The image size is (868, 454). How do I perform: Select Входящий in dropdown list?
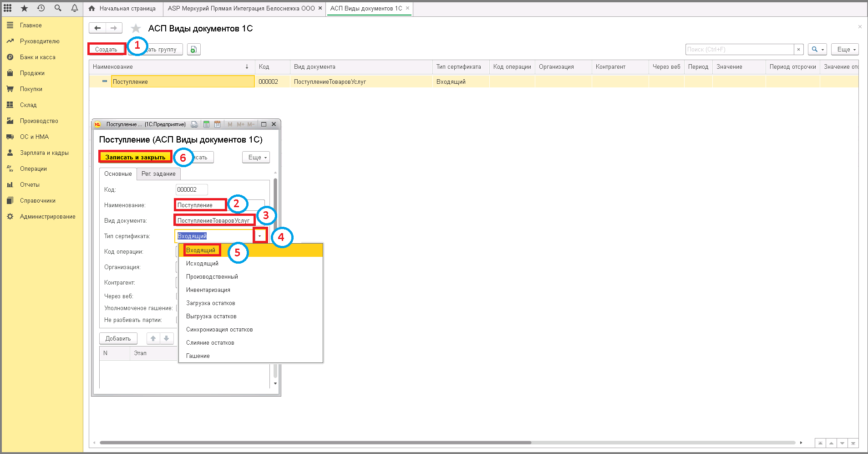coord(251,250)
